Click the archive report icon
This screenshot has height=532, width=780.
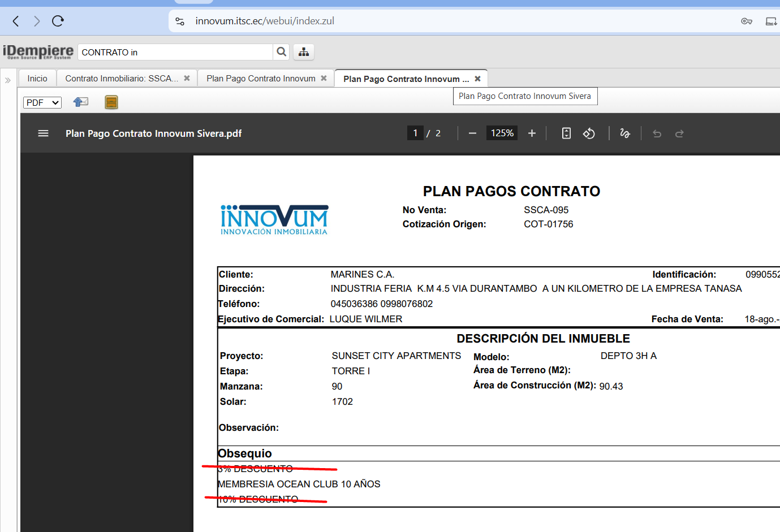tap(111, 102)
